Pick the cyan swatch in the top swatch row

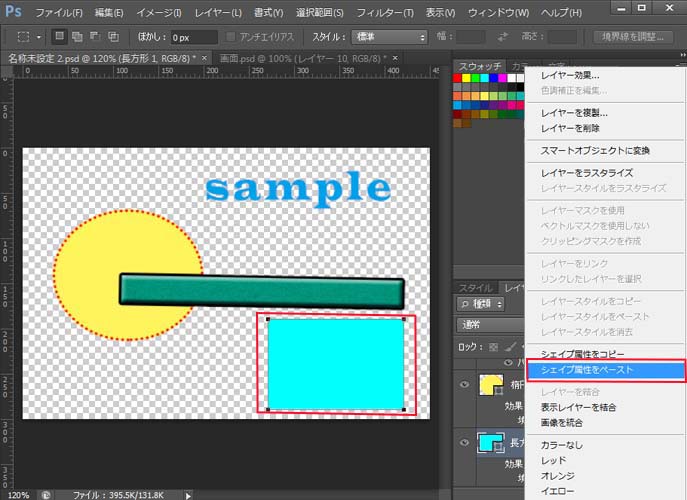point(484,78)
